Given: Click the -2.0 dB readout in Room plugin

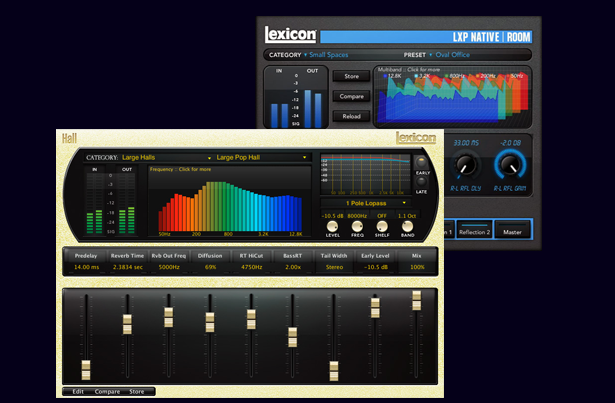Looking at the screenshot, I should (510, 143).
